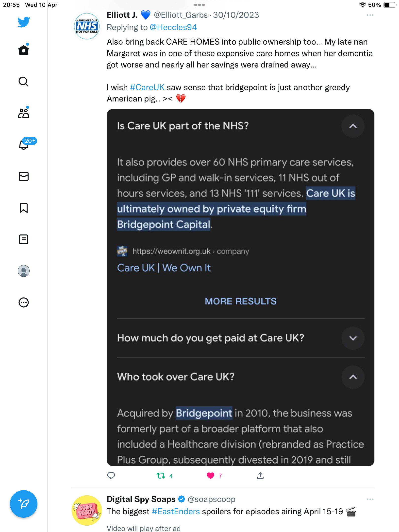Open the @Heccles94 mention link

pyautogui.click(x=173, y=27)
